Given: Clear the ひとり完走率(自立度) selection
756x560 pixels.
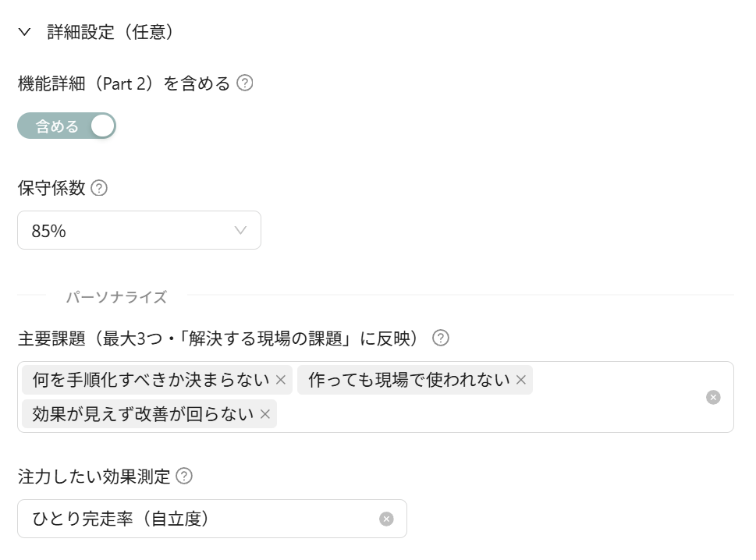Looking at the screenshot, I should [x=386, y=519].
